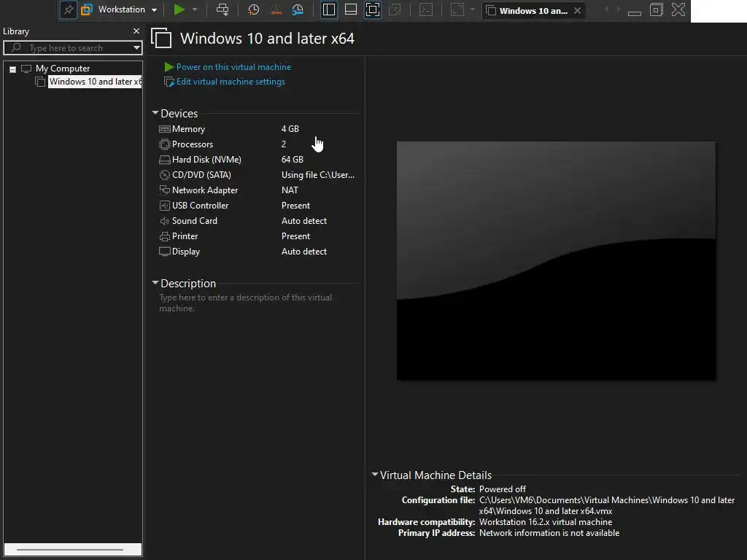Click the Unity mode toolbar icon
747x560 pixels.
pyautogui.click(x=395, y=9)
